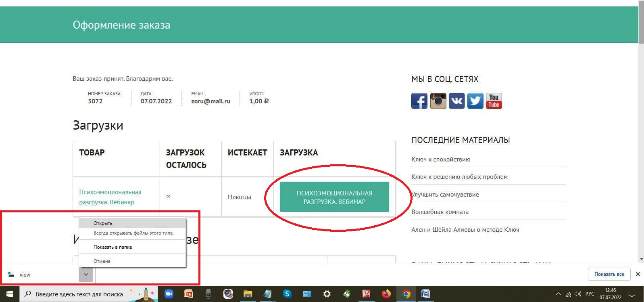Open the Facebook social icon
The image size is (644, 302).
419,101
